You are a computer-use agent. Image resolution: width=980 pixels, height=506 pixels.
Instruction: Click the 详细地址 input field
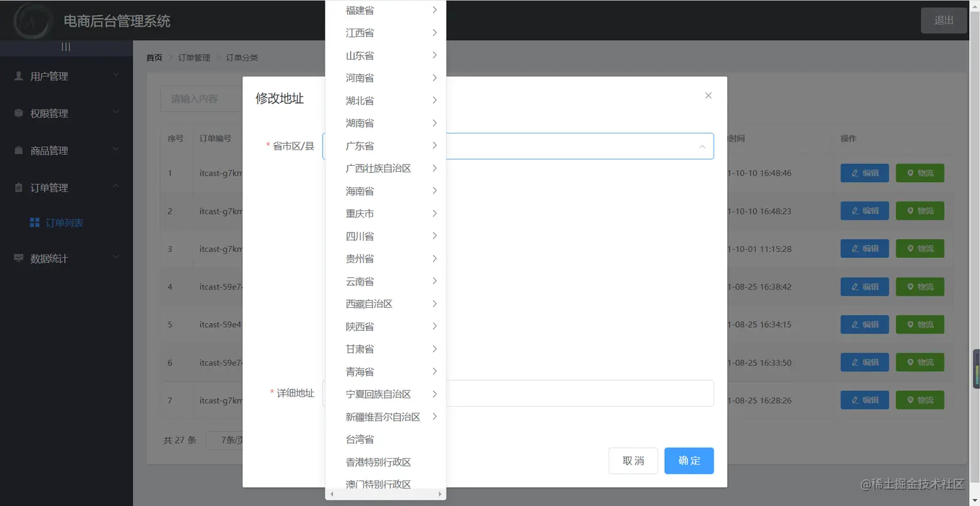pyautogui.click(x=518, y=393)
